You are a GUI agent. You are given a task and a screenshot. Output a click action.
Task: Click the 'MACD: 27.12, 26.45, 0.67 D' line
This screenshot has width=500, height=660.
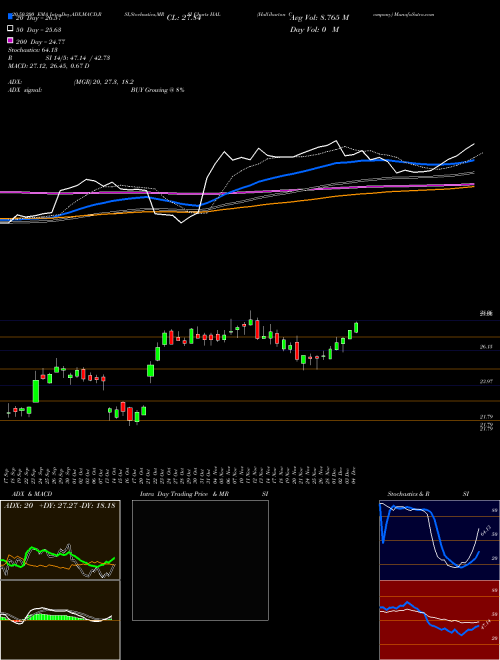48,66
